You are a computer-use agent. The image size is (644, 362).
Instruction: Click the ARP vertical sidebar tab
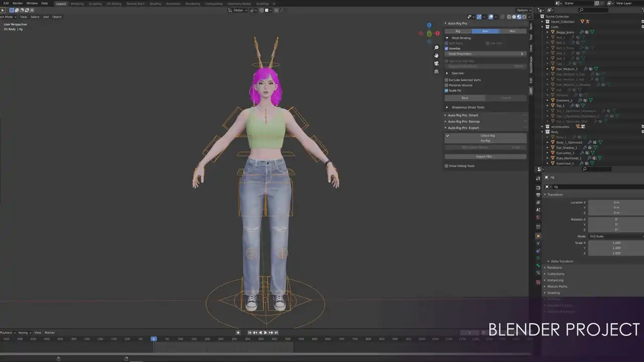pyautogui.click(x=531, y=90)
